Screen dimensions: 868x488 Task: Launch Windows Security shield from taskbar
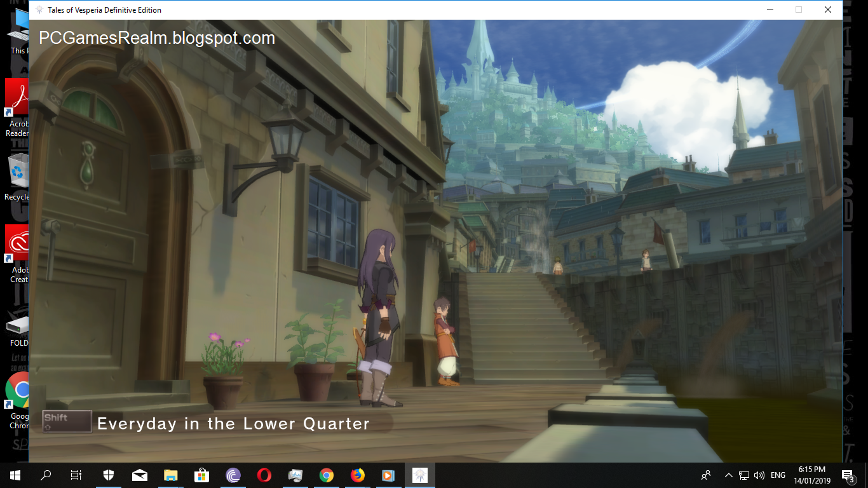pyautogui.click(x=108, y=475)
